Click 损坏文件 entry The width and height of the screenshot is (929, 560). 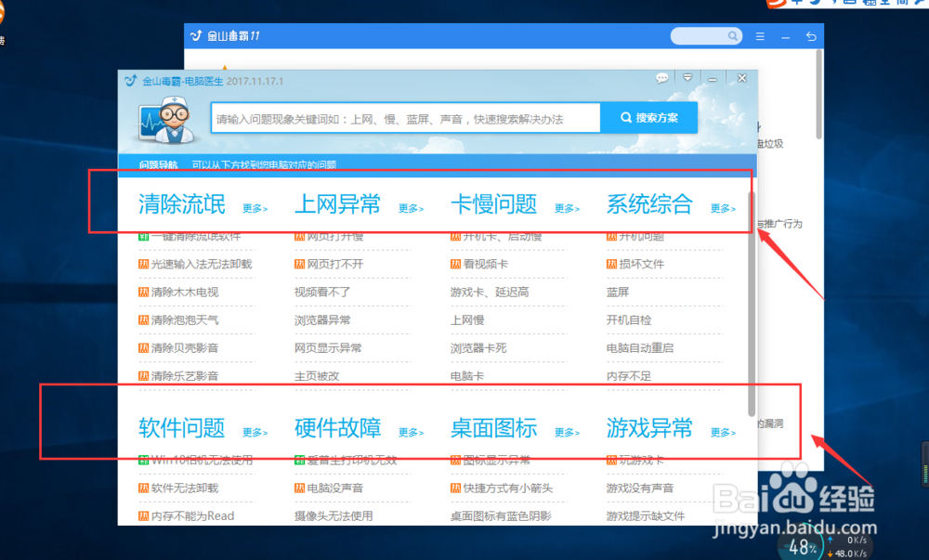[641, 264]
